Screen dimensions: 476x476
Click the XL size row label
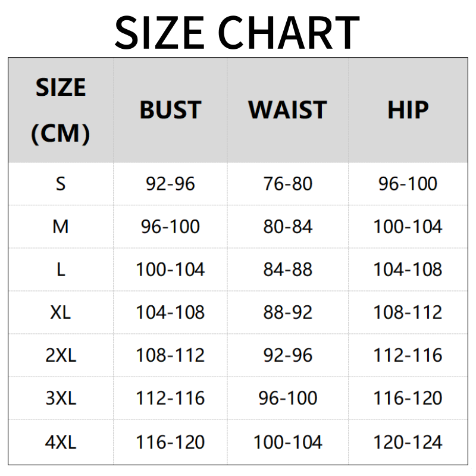tap(61, 312)
